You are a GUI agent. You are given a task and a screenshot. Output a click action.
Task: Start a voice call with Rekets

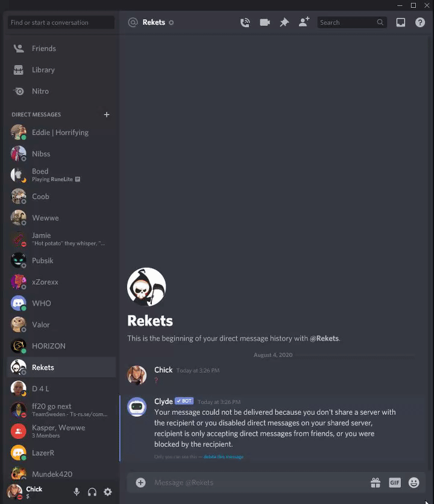coord(245,22)
